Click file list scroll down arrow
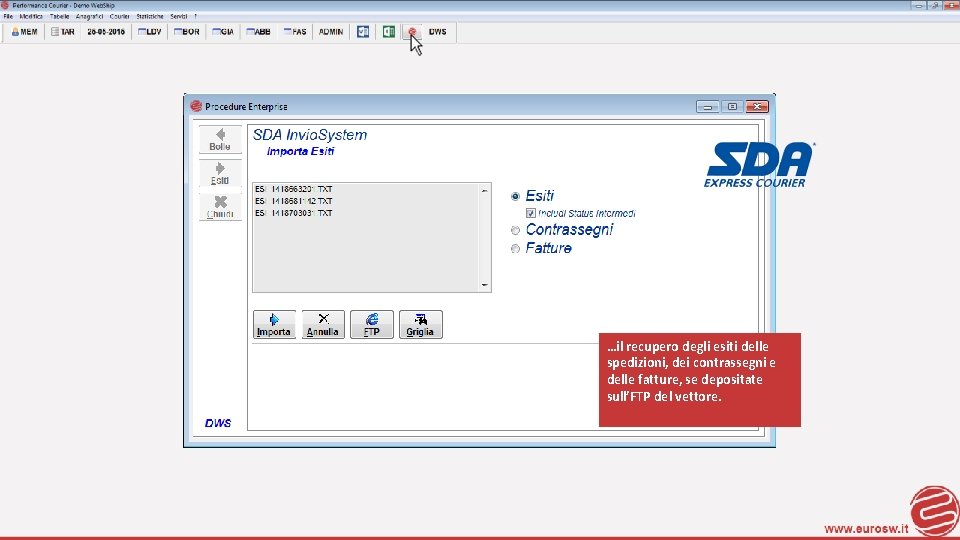The image size is (960, 540). (485, 285)
